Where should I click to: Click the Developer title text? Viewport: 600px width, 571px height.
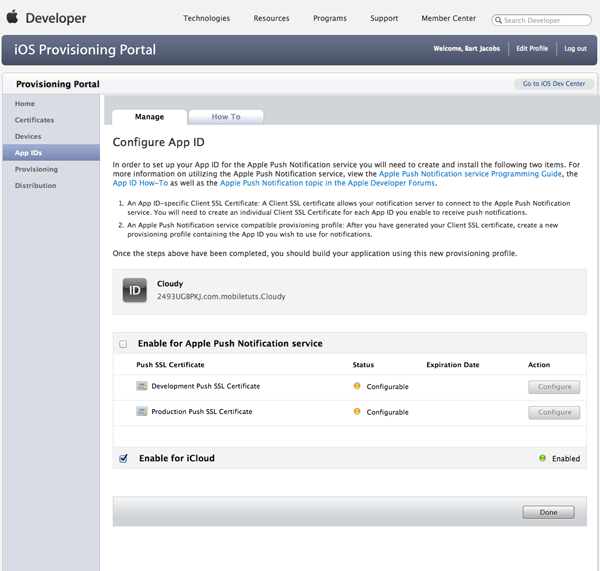click(x=56, y=18)
